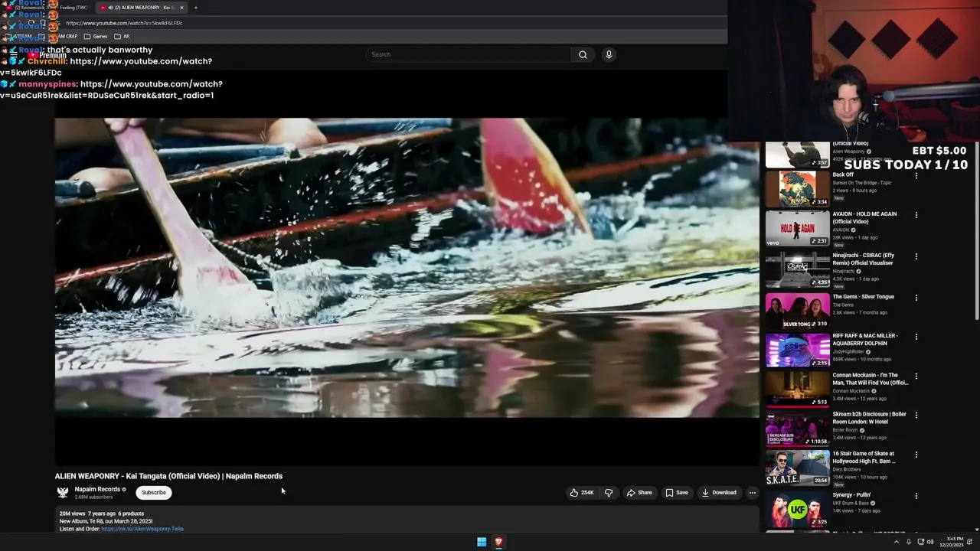Click channel name 'Dern Brothers'
Screen dimensions: 980x551
tap(848, 469)
